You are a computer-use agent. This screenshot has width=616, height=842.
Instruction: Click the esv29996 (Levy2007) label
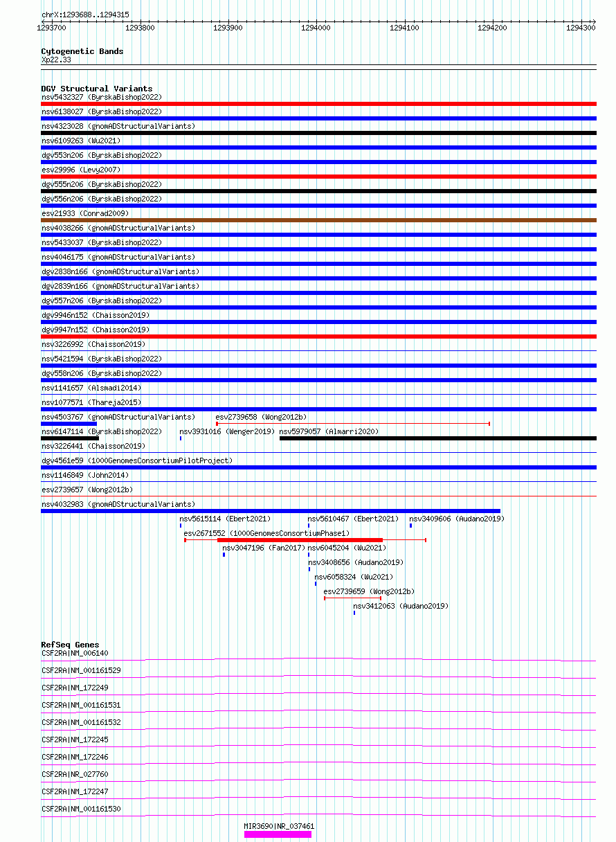point(81,170)
